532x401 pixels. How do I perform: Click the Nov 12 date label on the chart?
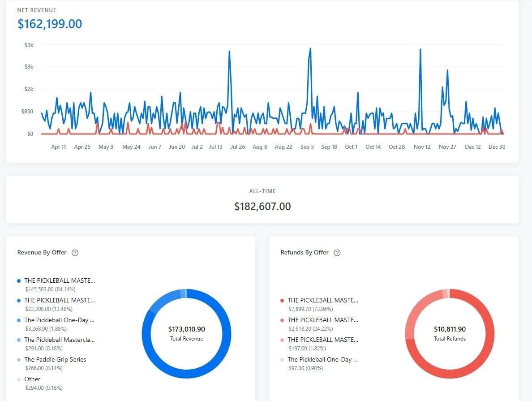[422, 147]
